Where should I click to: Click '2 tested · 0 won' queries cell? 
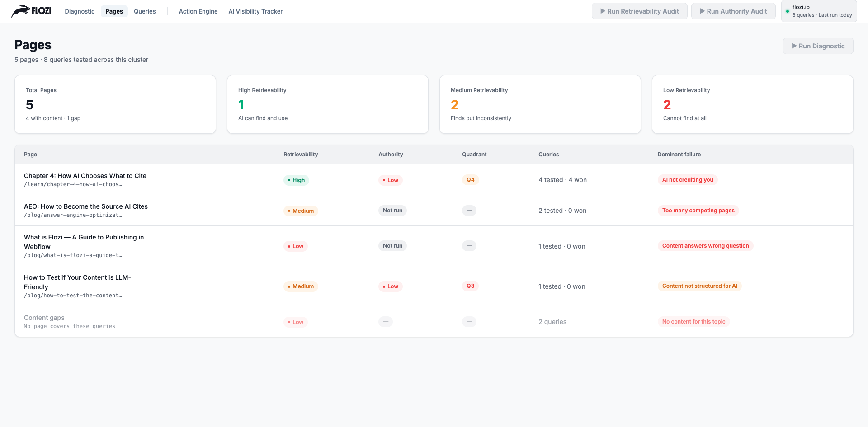[562, 211]
